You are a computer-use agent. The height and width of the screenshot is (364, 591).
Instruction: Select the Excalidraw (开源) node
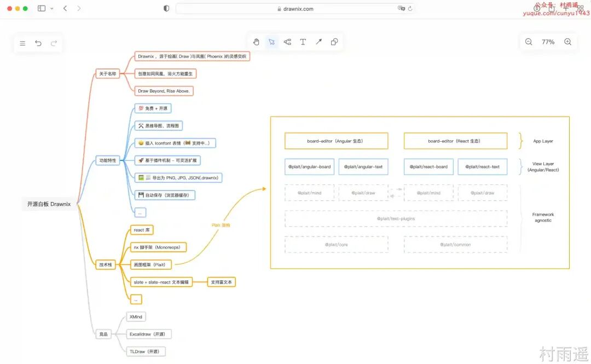149,334
